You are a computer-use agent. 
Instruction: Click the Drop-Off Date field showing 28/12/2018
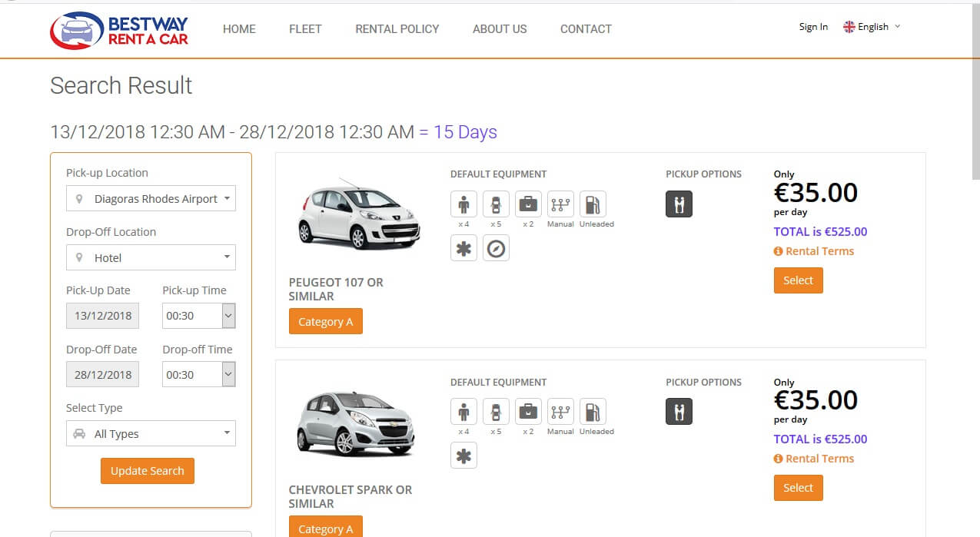tap(103, 375)
